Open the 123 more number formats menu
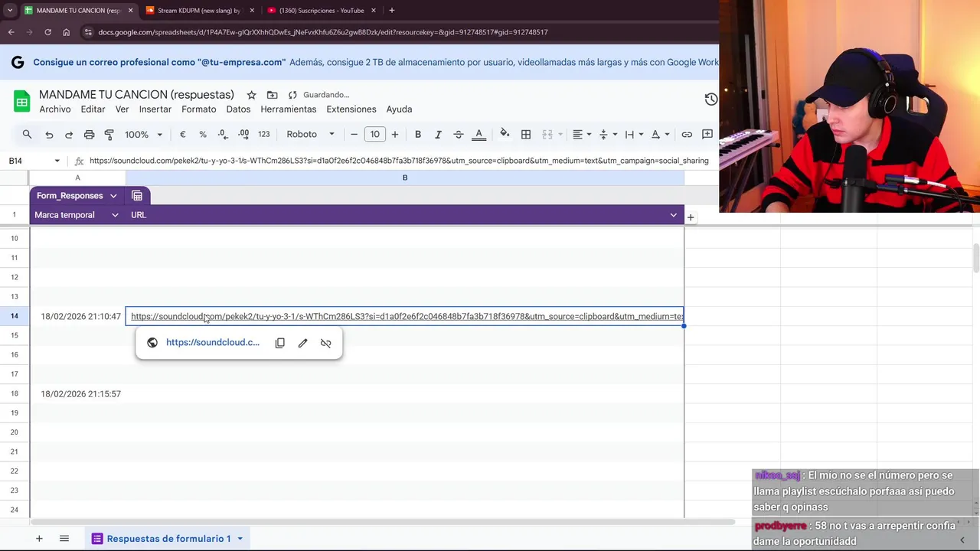The width and height of the screenshot is (980, 551). pyautogui.click(x=264, y=134)
